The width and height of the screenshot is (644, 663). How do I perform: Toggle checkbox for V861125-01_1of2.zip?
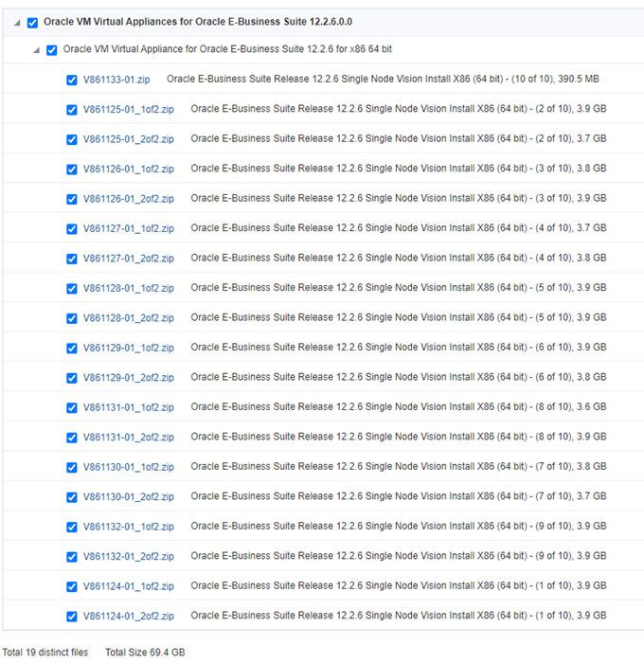pos(72,110)
